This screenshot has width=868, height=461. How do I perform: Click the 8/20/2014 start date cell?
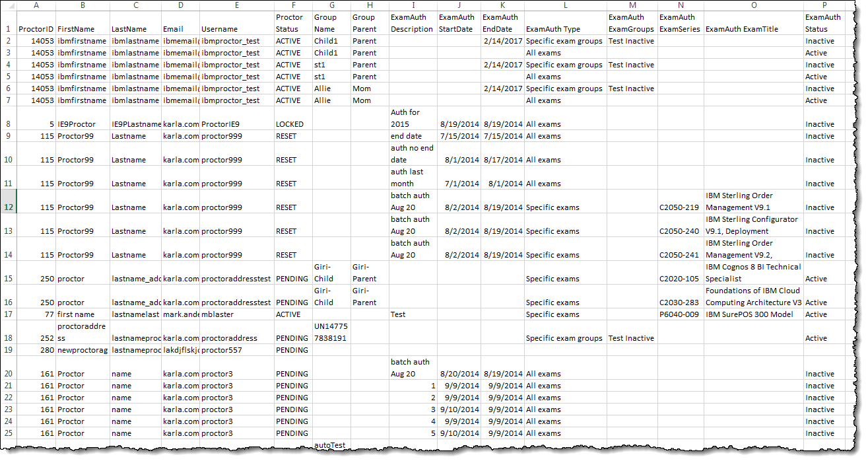[457, 374]
